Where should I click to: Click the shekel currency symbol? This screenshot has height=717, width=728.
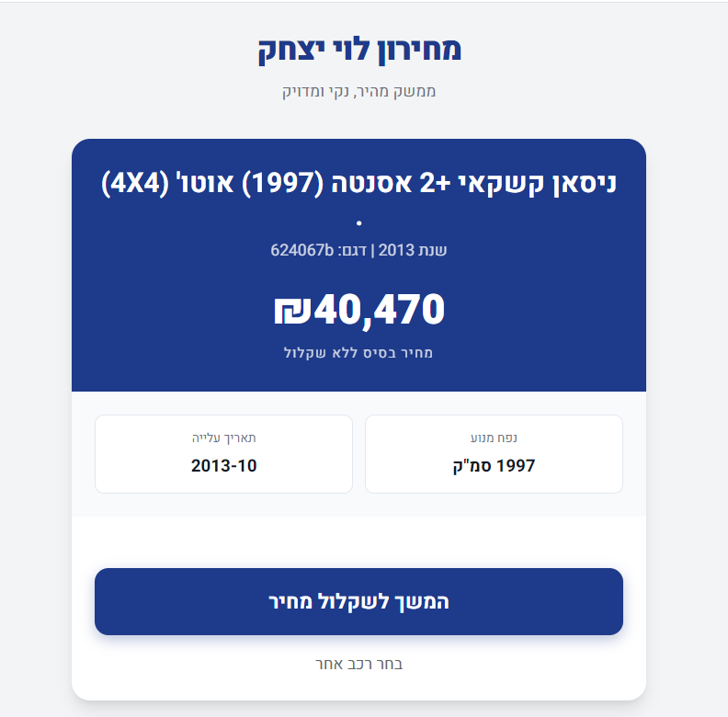293,311
